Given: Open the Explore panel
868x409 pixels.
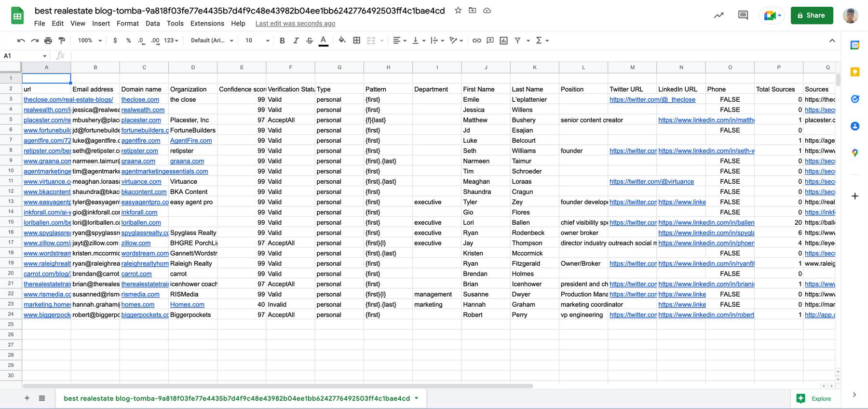Looking at the screenshot, I should [814, 398].
